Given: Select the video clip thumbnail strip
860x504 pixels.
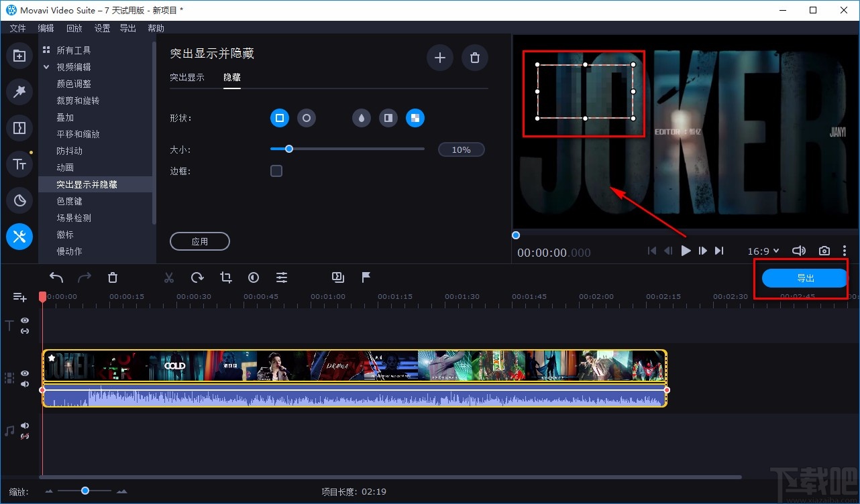Looking at the screenshot, I should (355, 365).
